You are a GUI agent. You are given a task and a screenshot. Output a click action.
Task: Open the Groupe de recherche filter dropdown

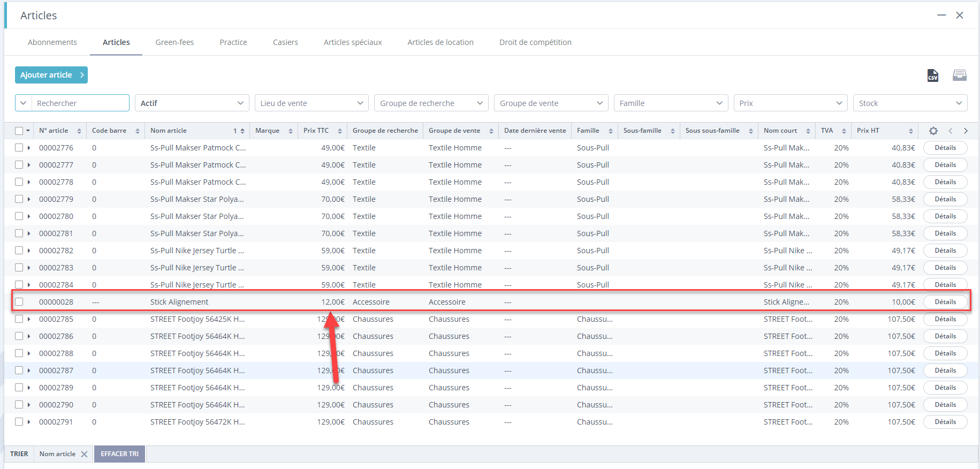click(x=431, y=103)
